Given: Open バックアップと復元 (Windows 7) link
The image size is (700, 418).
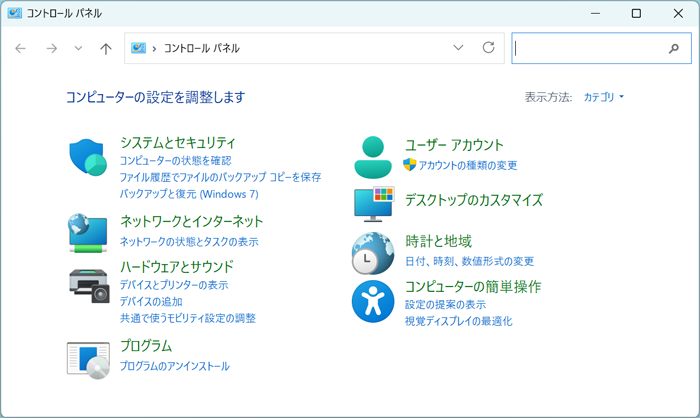Looking at the screenshot, I should pos(189,194).
